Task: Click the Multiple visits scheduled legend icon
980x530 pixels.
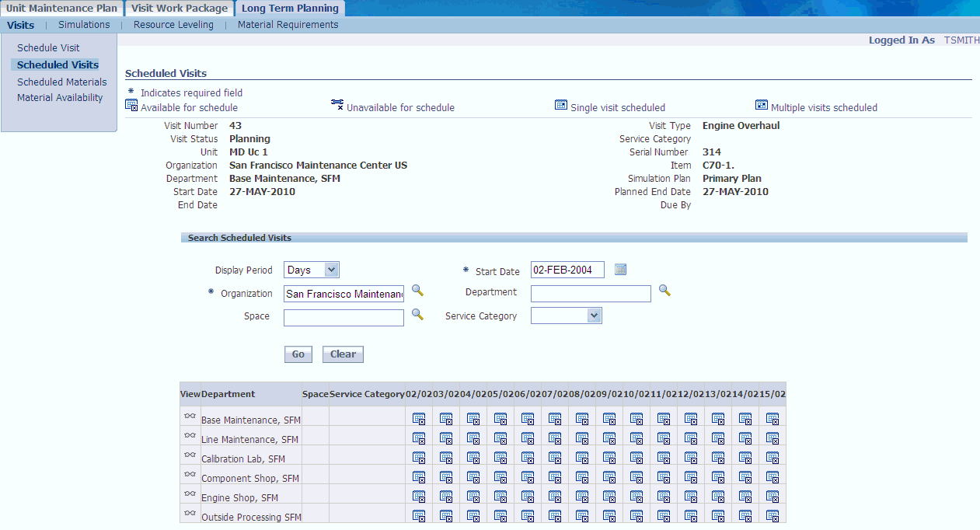Action: tap(762, 105)
